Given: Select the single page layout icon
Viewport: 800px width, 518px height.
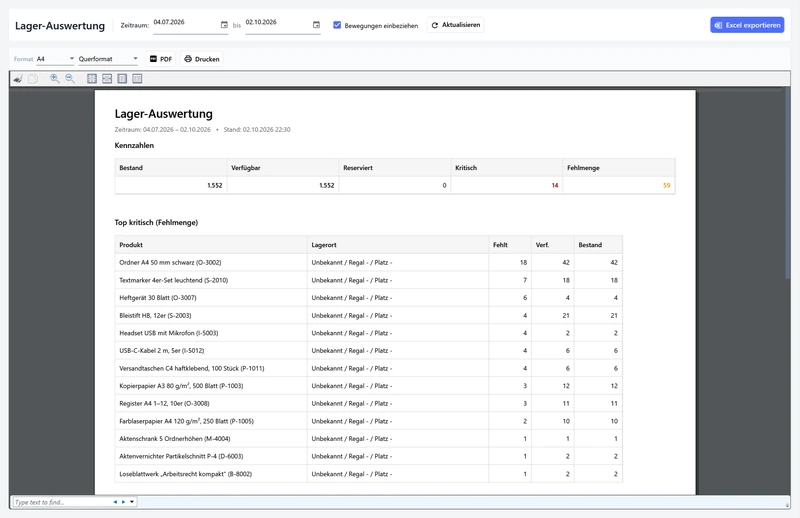Looking at the screenshot, I should click(x=122, y=79).
